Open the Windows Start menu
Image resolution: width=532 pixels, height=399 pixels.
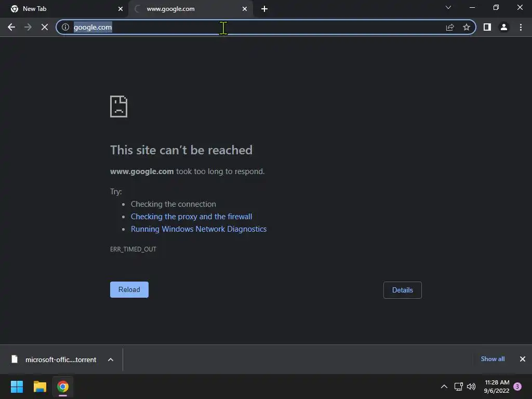pyautogui.click(x=17, y=387)
